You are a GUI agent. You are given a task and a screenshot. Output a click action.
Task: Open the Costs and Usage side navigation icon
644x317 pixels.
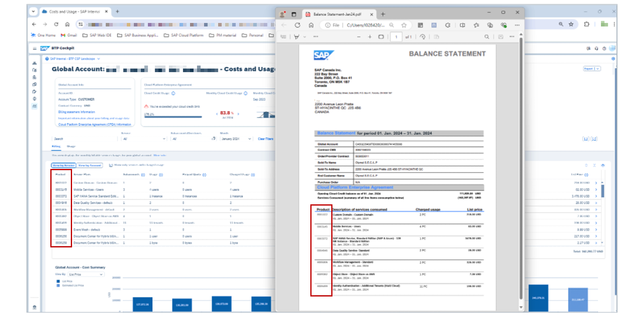point(35,106)
